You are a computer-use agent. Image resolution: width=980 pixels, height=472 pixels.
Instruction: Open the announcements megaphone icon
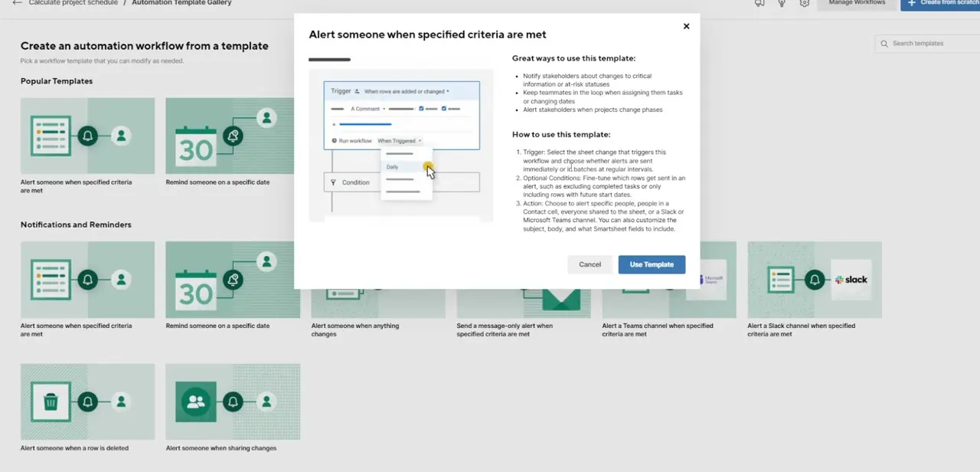pyautogui.click(x=759, y=3)
